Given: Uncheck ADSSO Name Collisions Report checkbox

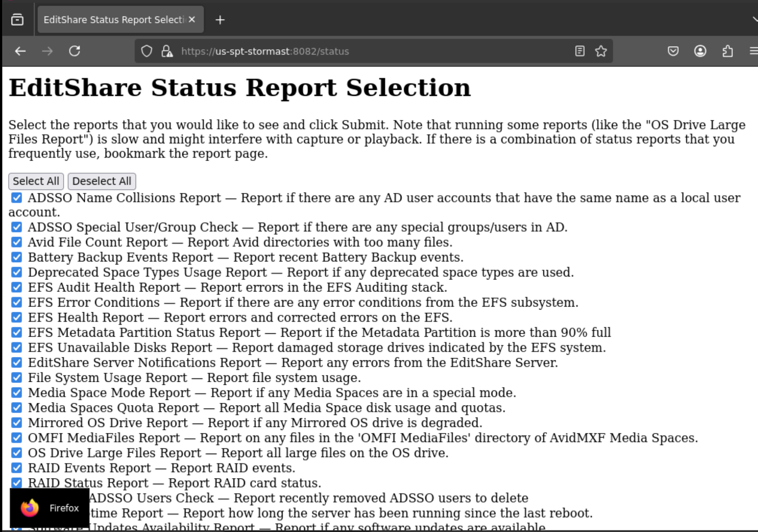Looking at the screenshot, I should pyautogui.click(x=16, y=198).
